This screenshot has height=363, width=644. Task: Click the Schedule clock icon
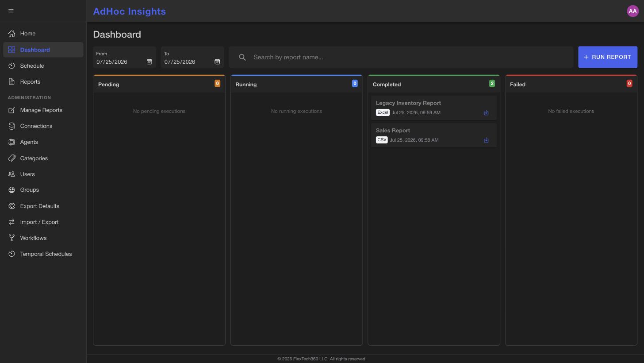(x=11, y=66)
